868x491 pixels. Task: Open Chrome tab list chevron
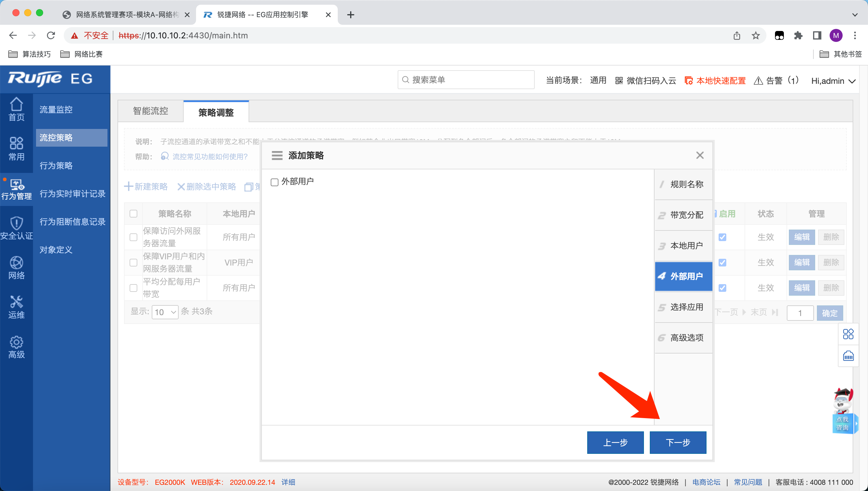pos(854,14)
